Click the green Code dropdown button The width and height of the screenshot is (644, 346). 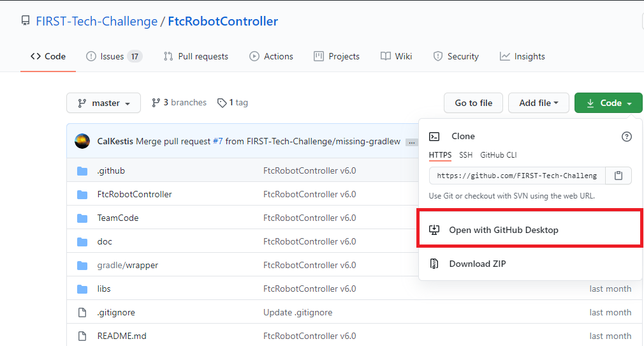coord(608,103)
